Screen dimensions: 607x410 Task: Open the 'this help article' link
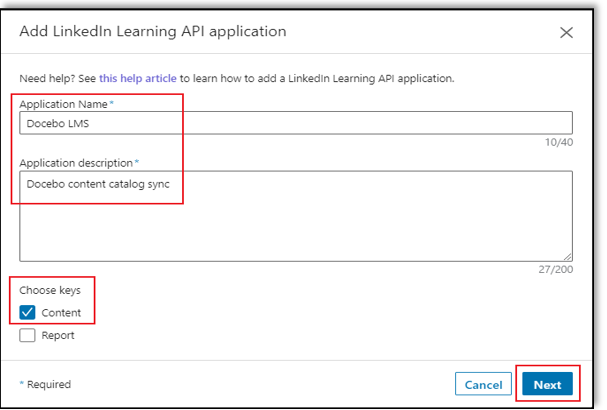point(138,79)
